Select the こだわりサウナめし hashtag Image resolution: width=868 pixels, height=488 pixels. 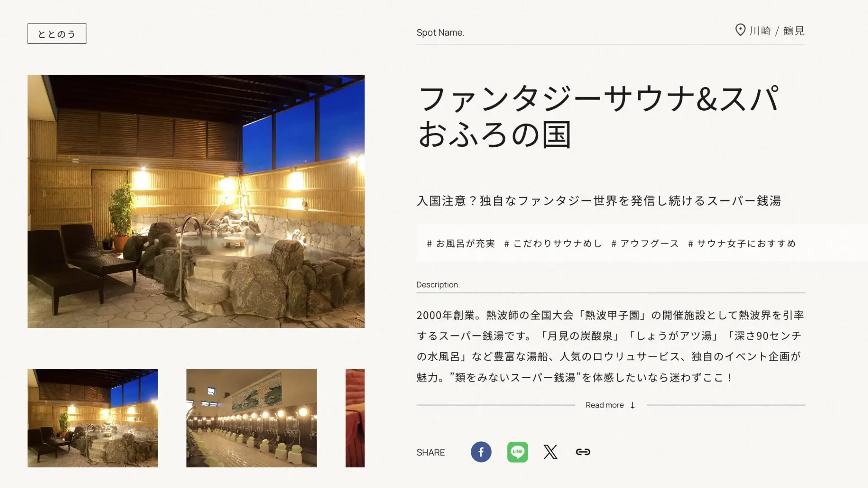553,243
